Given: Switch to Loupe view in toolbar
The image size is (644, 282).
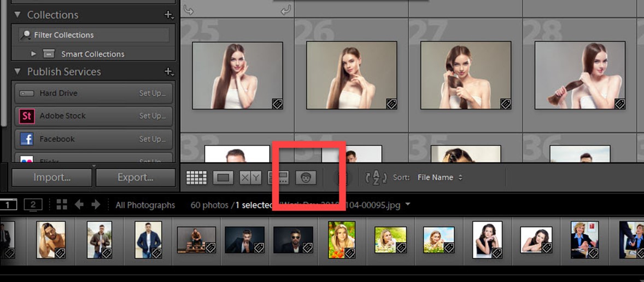Looking at the screenshot, I should (x=223, y=177).
